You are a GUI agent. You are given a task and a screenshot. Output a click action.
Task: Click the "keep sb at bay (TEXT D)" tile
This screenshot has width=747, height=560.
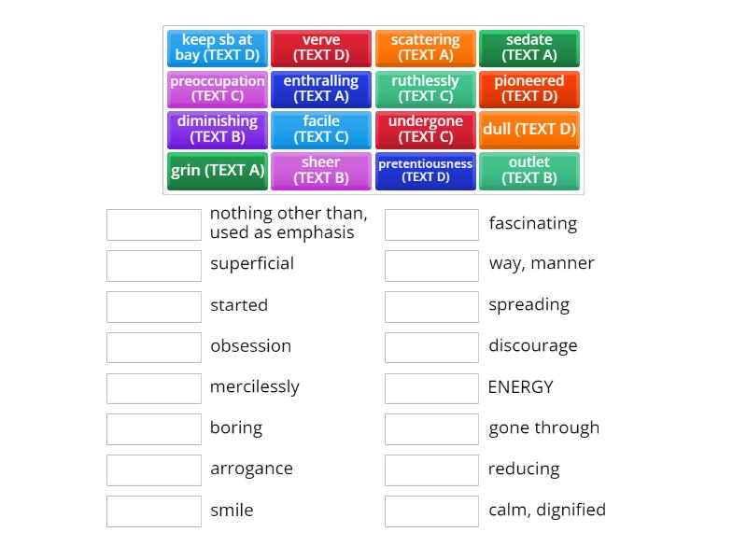point(217,48)
